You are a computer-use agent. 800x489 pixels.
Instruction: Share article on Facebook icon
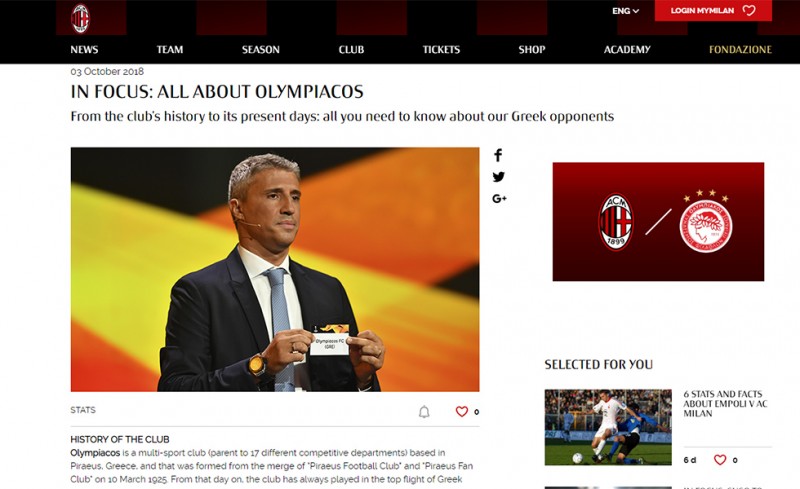point(498,155)
